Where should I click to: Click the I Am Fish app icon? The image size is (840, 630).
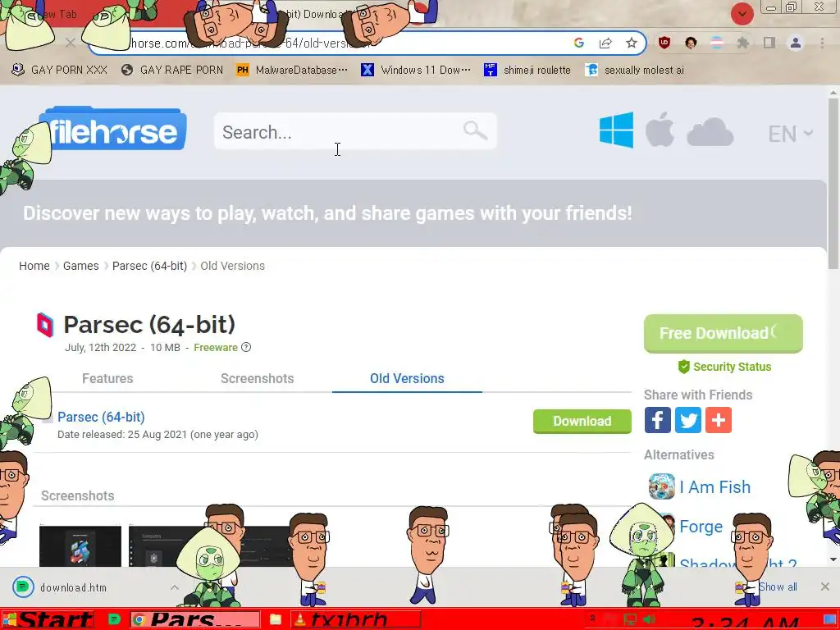[x=662, y=486]
